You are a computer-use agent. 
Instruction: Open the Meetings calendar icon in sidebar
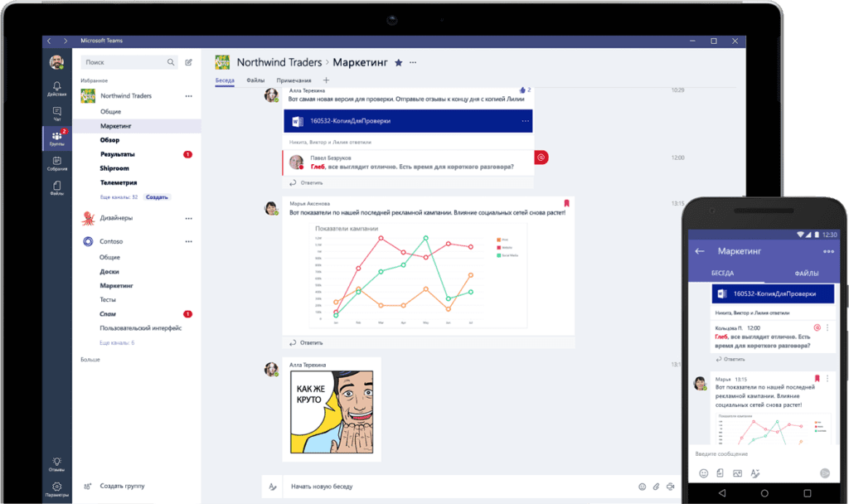point(57,163)
